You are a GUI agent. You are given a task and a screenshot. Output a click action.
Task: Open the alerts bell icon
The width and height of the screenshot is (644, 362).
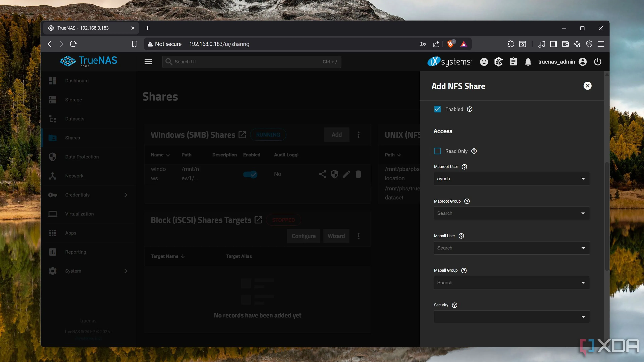click(528, 62)
